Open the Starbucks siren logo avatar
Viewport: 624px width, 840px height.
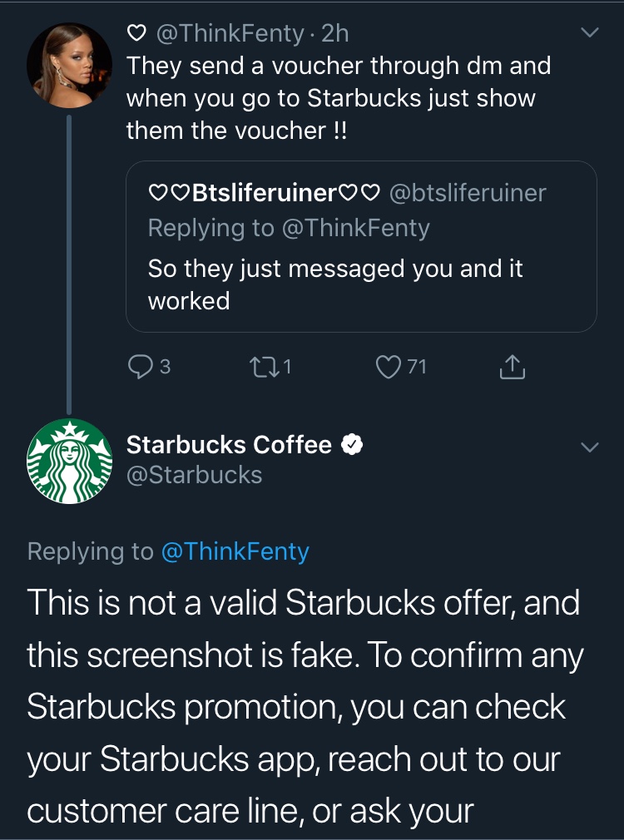[x=70, y=461]
